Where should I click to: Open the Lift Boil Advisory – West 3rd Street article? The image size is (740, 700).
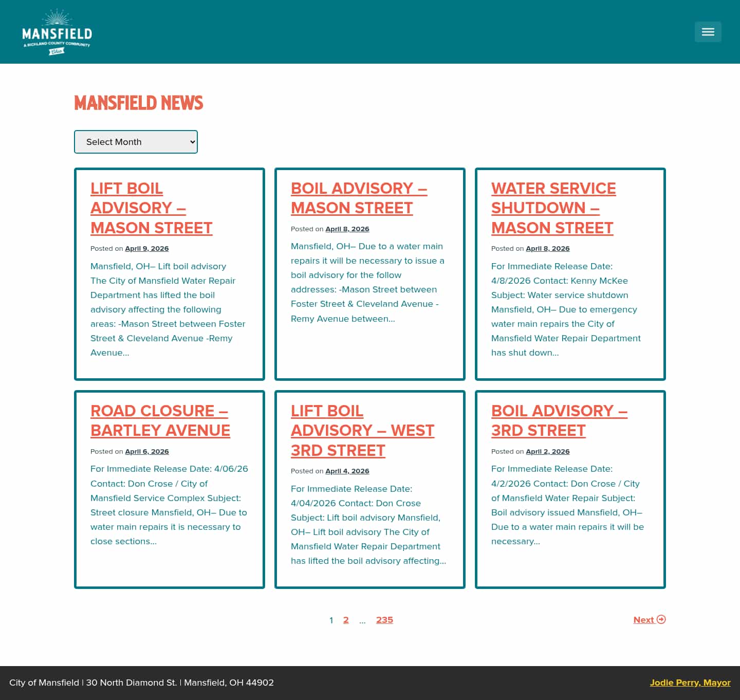click(363, 430)
